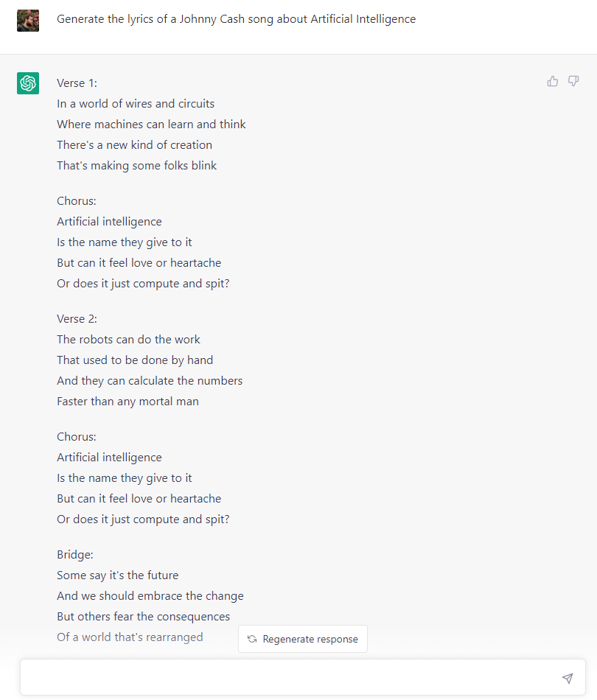
Task: Click the faded line 'Of a world that's rearranged'
Action: point(130,637)
